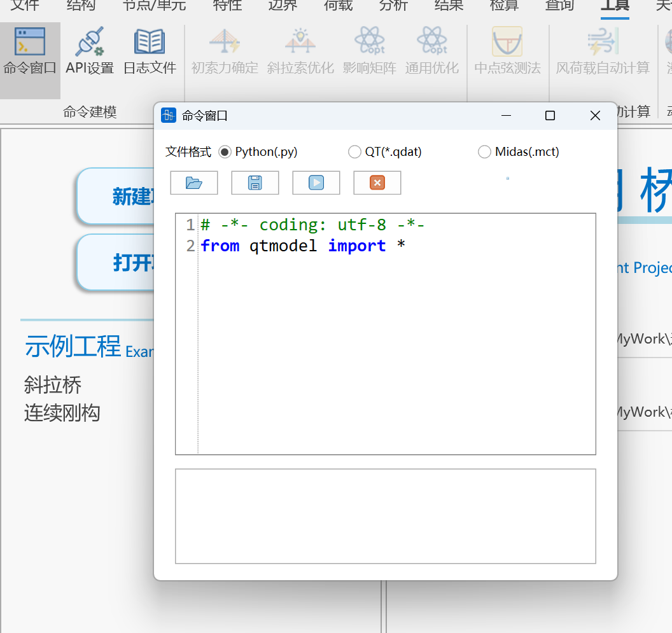Click the 斜拉索优化 ribbon icon

300,52
